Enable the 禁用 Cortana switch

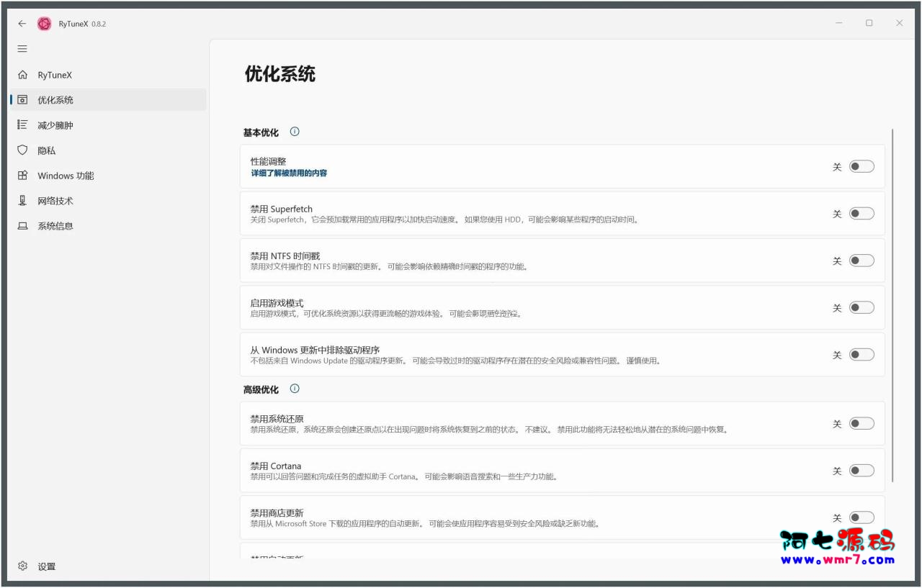(861, 471)
